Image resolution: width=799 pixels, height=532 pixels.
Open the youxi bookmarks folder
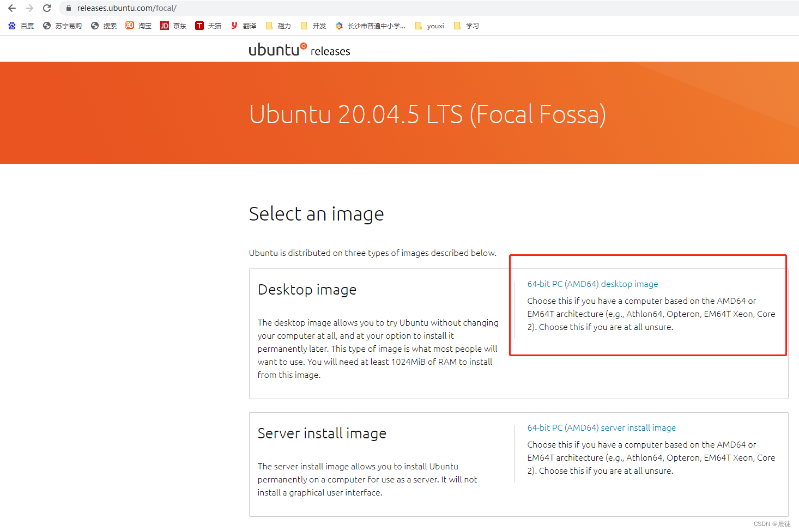(429, 26)
